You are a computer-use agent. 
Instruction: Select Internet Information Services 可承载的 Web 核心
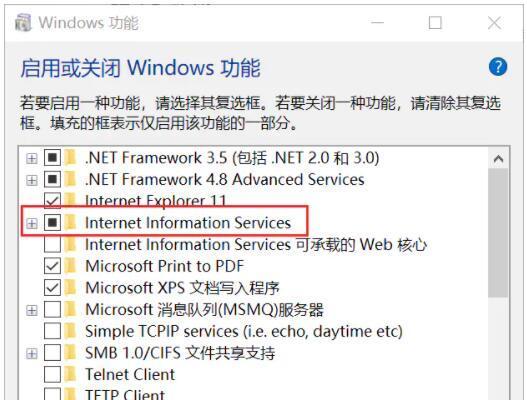point(256,244)
